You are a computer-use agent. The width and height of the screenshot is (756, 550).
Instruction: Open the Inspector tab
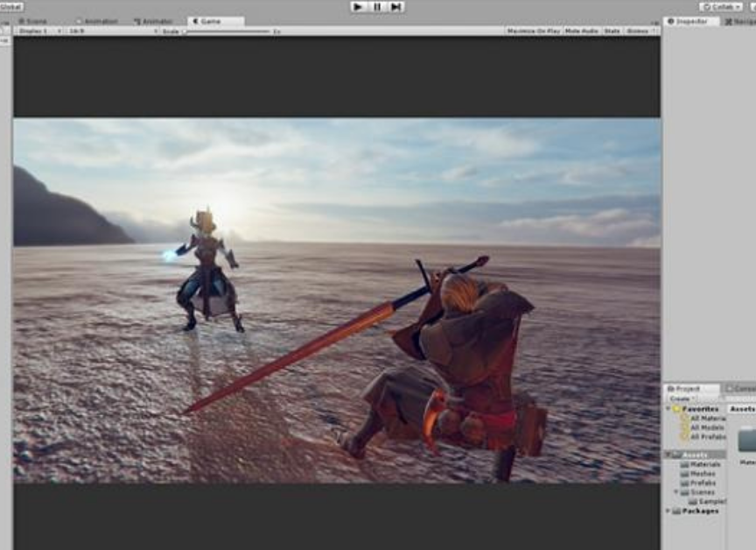point(691,21)
